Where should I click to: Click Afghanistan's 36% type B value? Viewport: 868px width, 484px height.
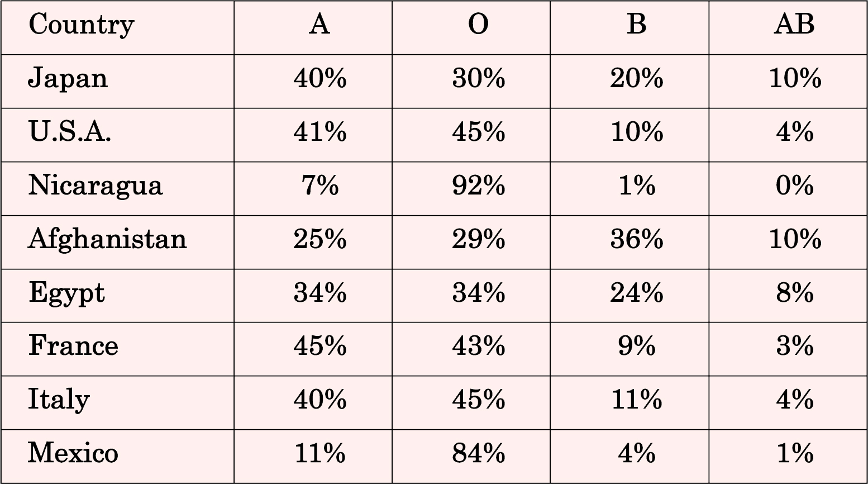[636, 240]
